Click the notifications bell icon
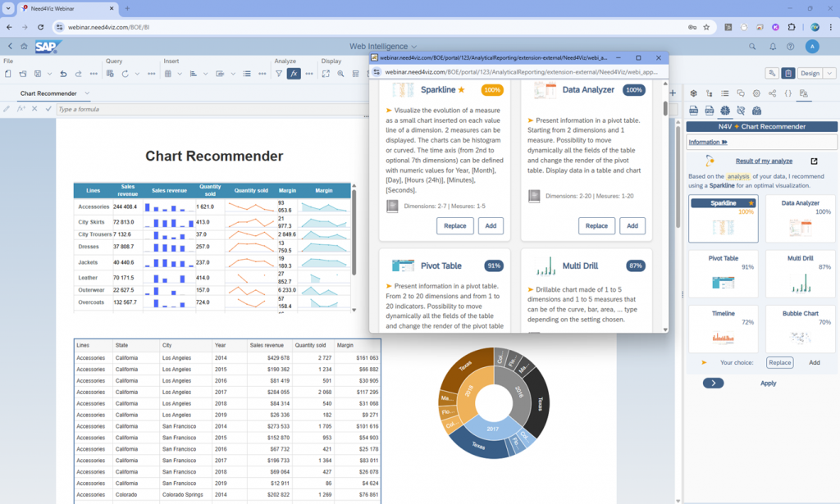840x504 pixels. pyautogui.click(x=771, y=47)
